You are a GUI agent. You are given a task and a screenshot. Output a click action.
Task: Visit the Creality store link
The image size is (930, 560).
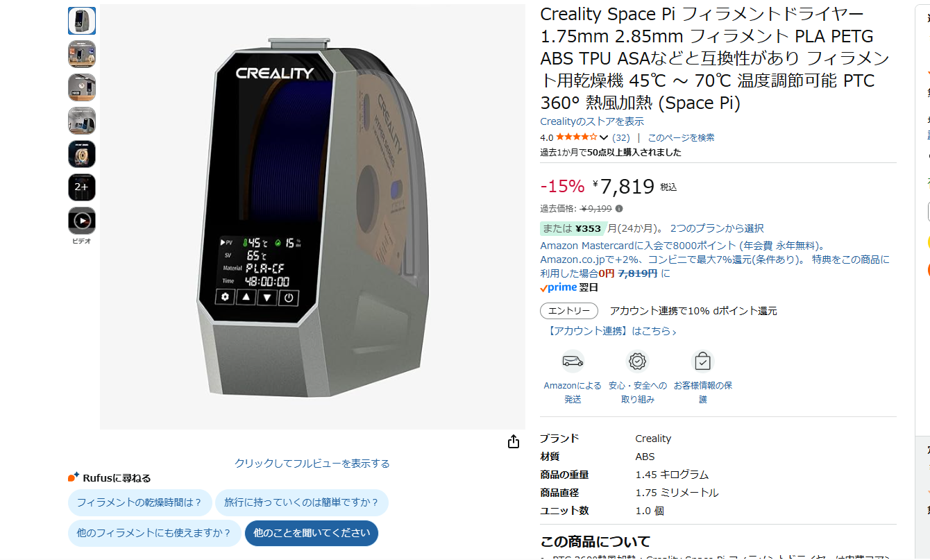pos(592,121)
